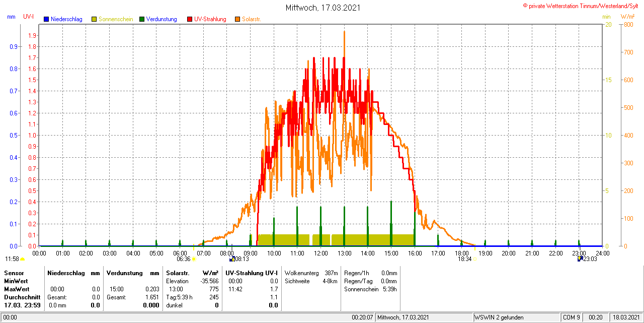Select the Sonnenschein legend label
Viewport: 644px width, 323px height.
(116, 19)
